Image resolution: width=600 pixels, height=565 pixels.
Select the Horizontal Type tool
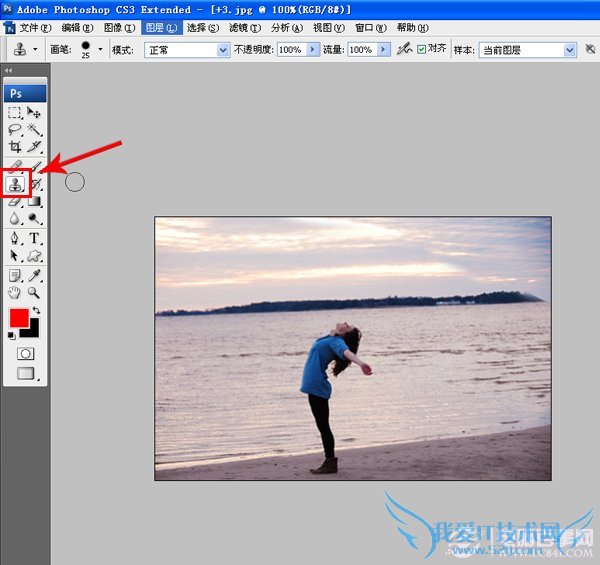pyautogui.click(x=34, y=238)
